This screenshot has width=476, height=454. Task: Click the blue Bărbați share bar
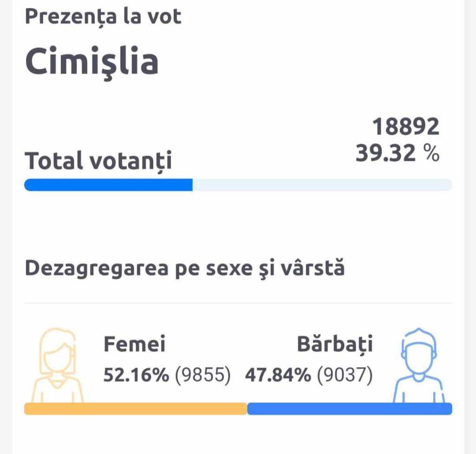click(350, 409)
